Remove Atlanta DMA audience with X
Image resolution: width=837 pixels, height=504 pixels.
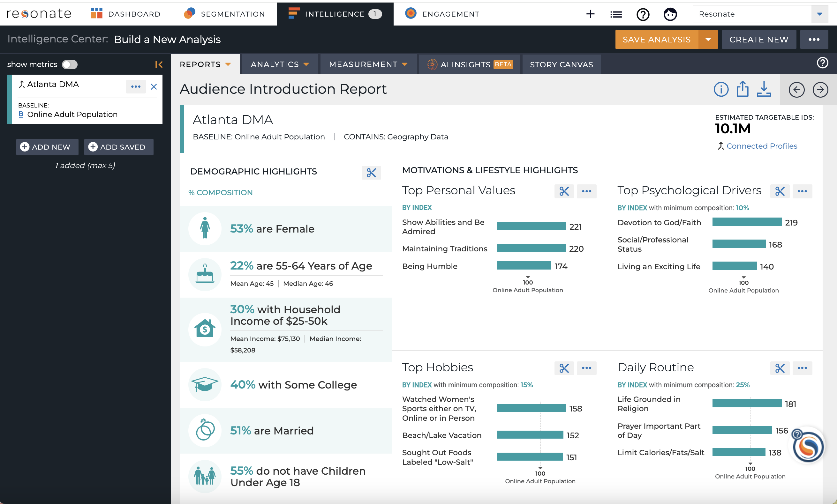click(154, 86)
